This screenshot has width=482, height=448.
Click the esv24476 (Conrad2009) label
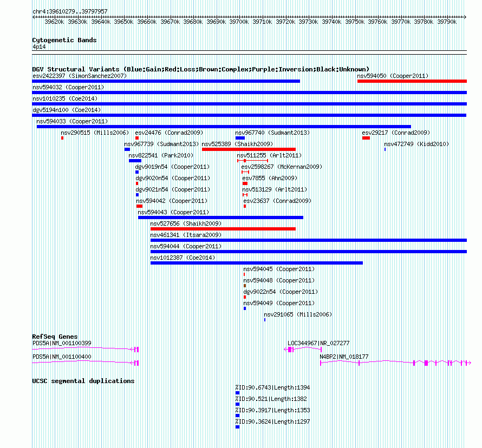point(169,133)
